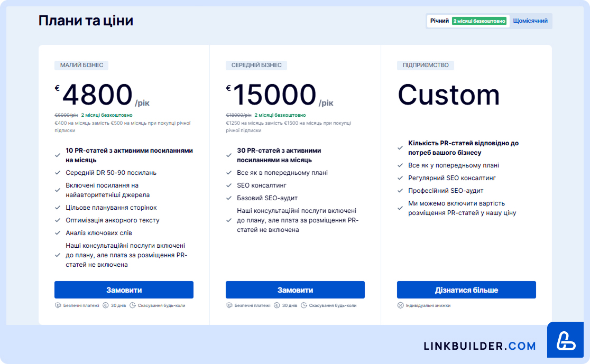
Task: Click the 'Індивідуальні знижки' text
Action: click(x=428, y=305)
